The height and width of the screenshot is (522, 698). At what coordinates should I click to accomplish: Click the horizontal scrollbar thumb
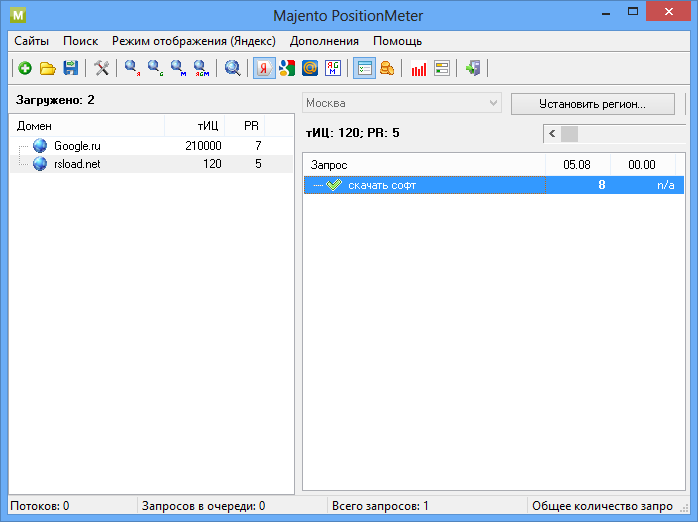tap(569, 134)
